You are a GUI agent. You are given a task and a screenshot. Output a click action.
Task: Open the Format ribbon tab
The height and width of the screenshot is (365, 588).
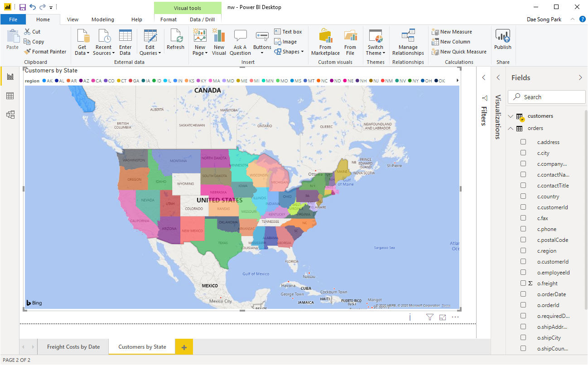point(169,19)
